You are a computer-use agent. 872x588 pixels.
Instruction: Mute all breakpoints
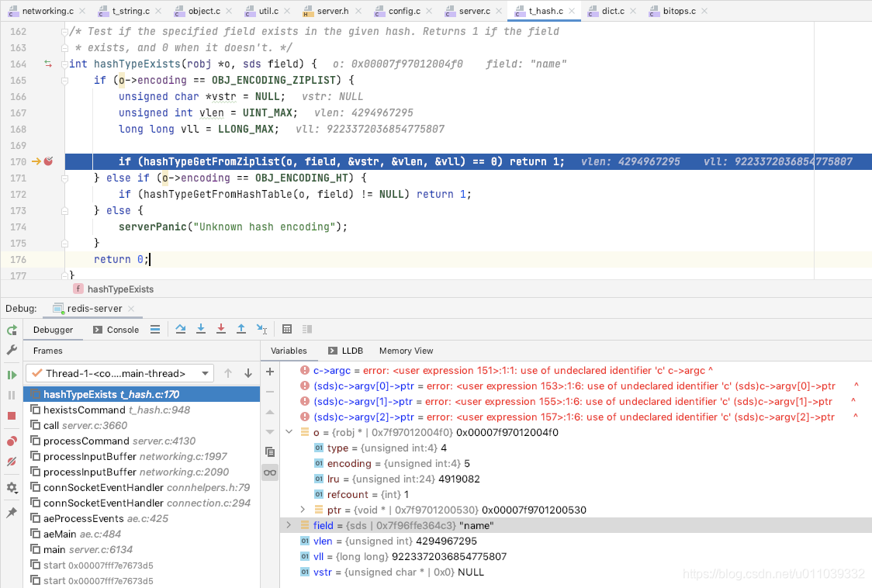(x=12, y=462)
